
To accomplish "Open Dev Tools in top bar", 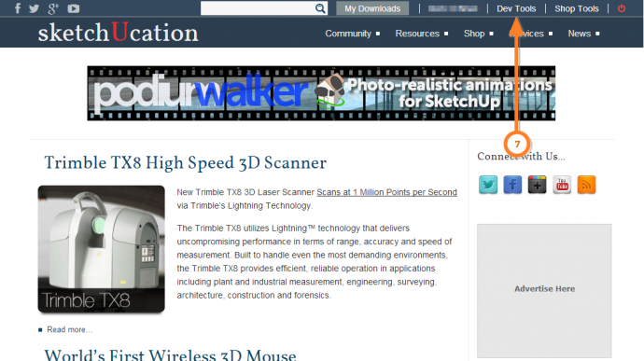I will [x=516, y=8].
